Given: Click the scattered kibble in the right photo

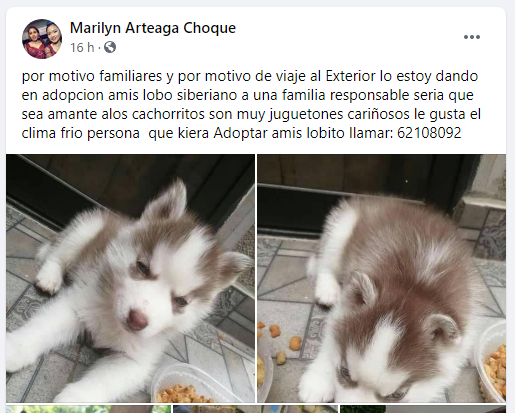Looking at the screenshot, I should tap(278, 342).
